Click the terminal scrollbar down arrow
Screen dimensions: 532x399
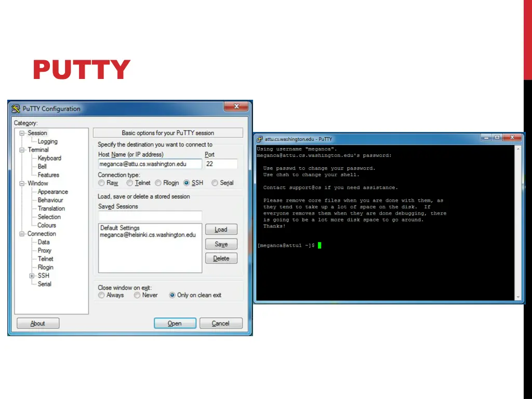click(x=518, y=297)
